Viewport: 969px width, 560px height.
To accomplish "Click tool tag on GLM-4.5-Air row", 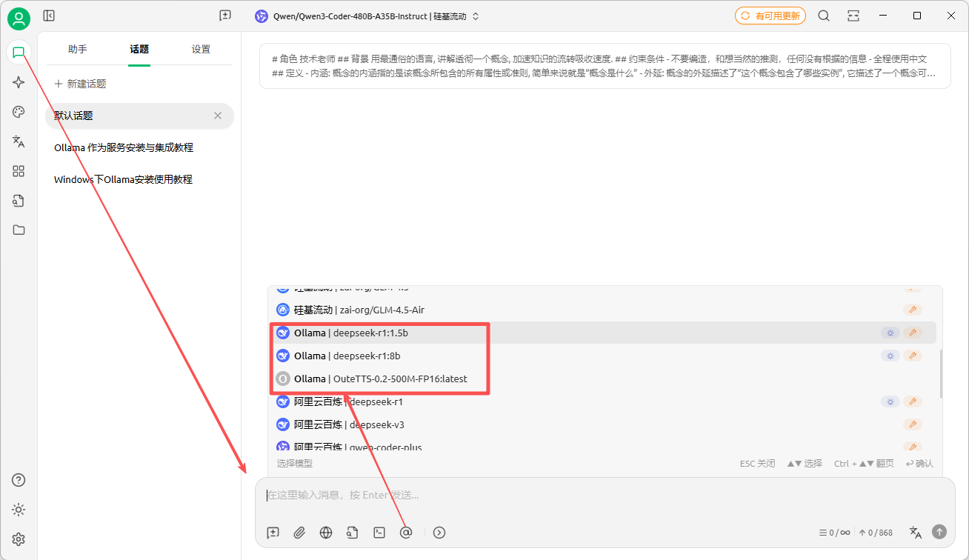I will (913, 310).
